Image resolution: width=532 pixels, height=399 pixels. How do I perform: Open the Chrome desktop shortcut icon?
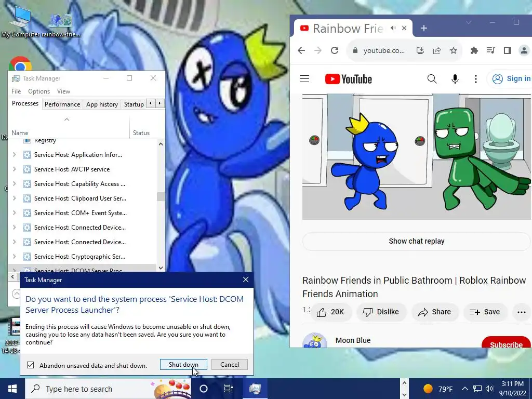pos(20,64)
